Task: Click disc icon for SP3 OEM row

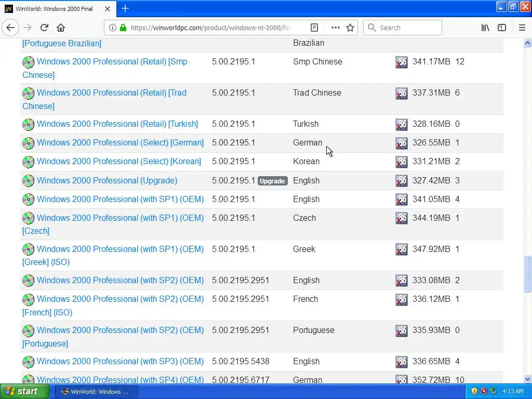Action: point(28,362)
